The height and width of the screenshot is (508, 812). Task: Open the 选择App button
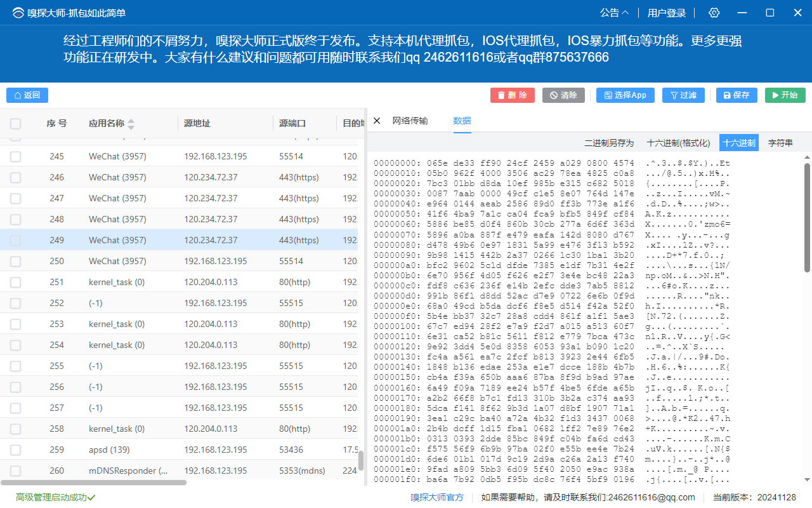pos(625,95)
